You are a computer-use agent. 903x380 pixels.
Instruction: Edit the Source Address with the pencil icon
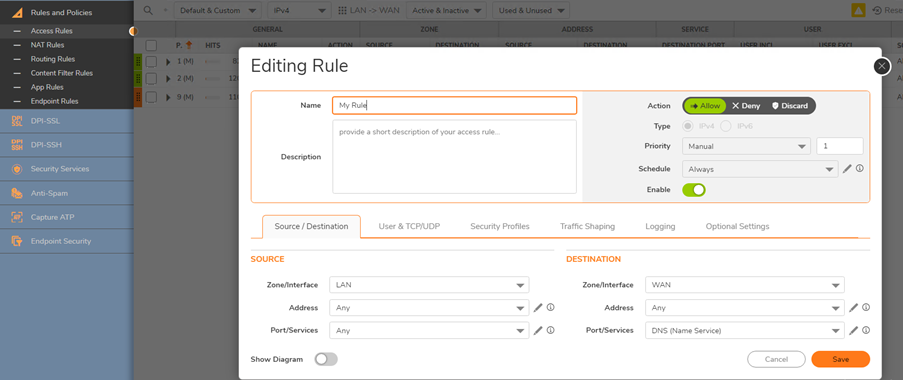(x=538, y=307)
